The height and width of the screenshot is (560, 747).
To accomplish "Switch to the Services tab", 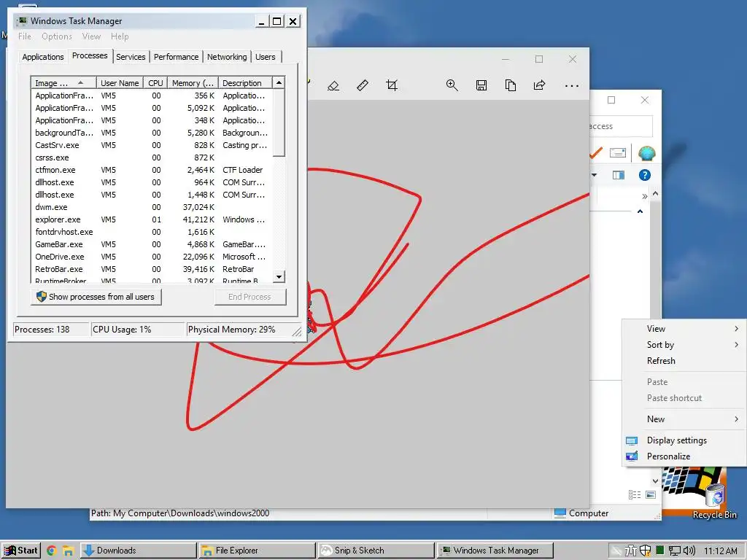I will (131, 57).
